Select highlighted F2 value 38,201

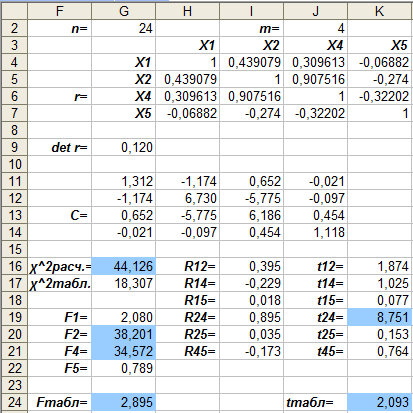pyautogui.click(x=123, y=334)
